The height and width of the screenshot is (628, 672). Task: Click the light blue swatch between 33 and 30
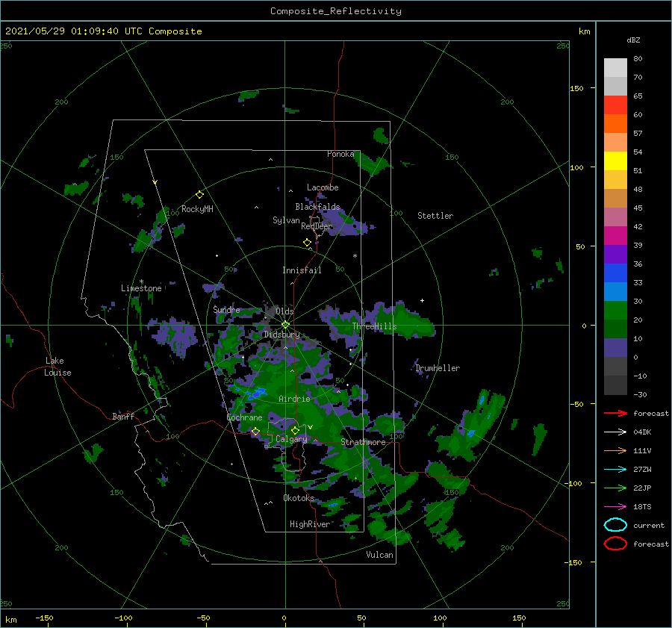615,291
